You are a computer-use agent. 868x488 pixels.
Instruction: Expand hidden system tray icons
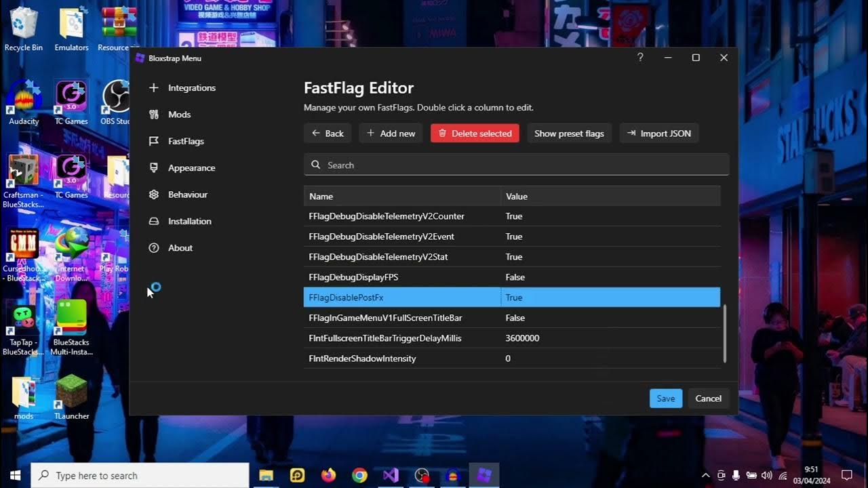[x=705, y=476]
